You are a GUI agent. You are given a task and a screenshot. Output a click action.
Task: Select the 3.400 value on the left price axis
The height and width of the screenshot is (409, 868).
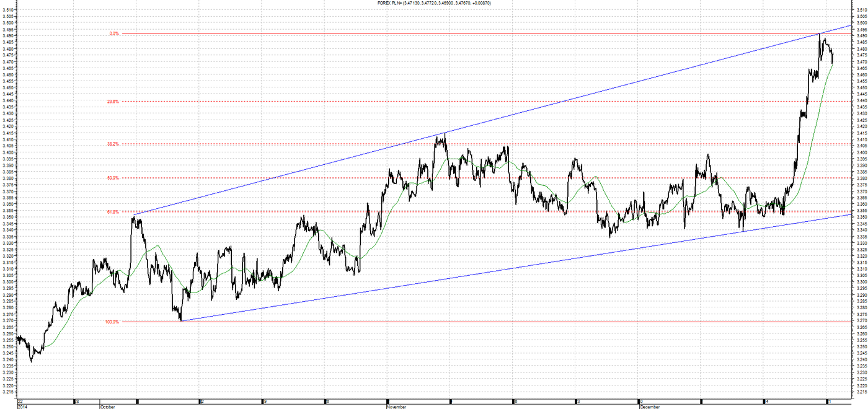(x=8, y=152)
